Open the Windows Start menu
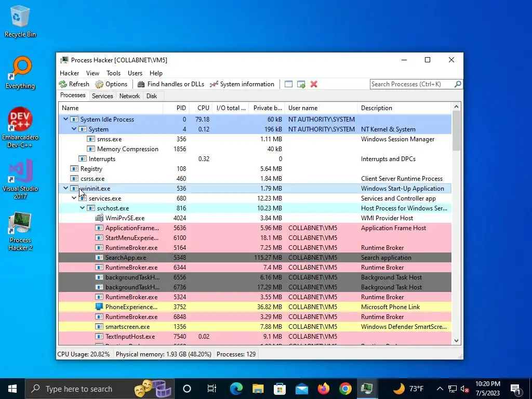Screen dimensions: 532x399 [x=12, y=389]
